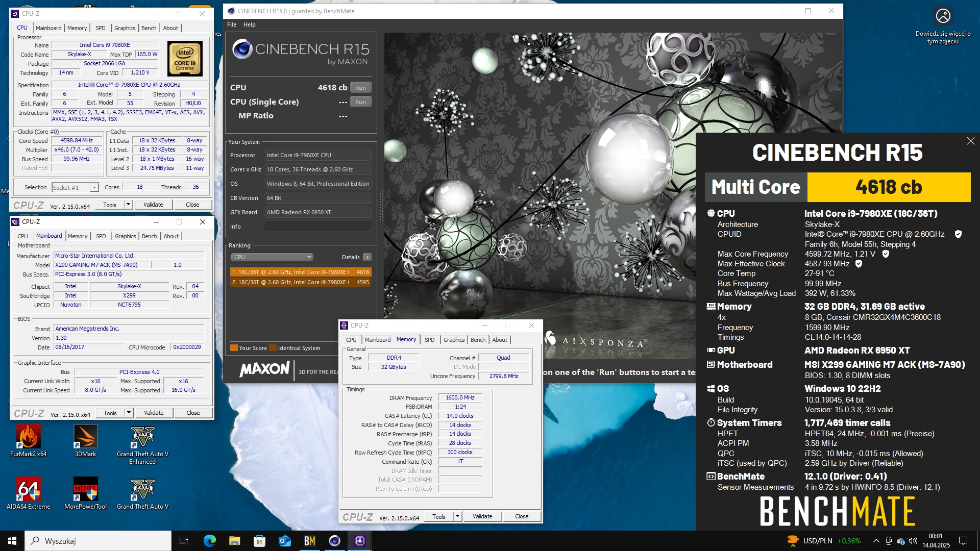Viewport: 980px width, 551px height.
Task: Select the ranking entry scoring 4618
Action: coord(300,272)
